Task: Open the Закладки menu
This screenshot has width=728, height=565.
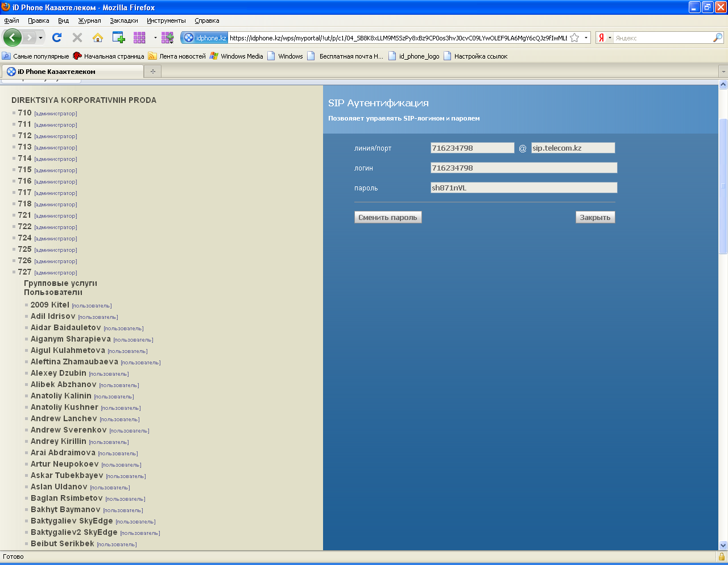Action: tap(124, 20)
